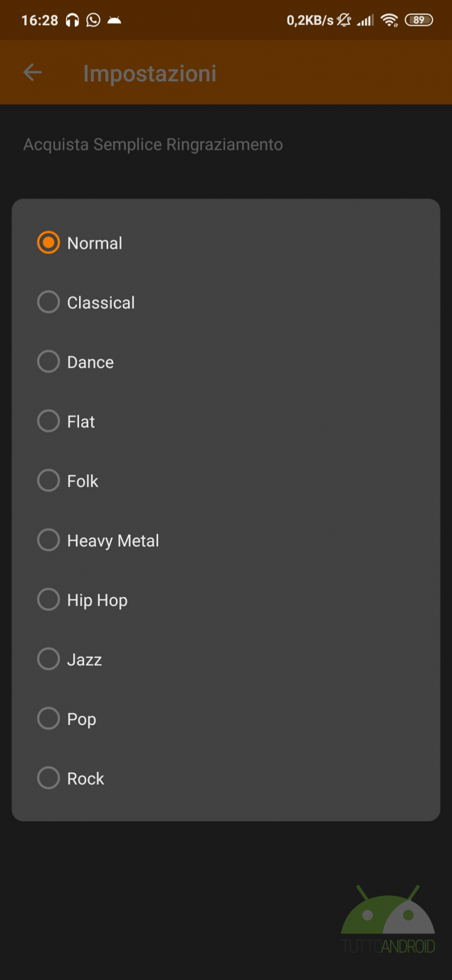The width and height of the screenshot is (452, 980).
Task: Select the Rock preset radio button
Action: tap(48, 778)
